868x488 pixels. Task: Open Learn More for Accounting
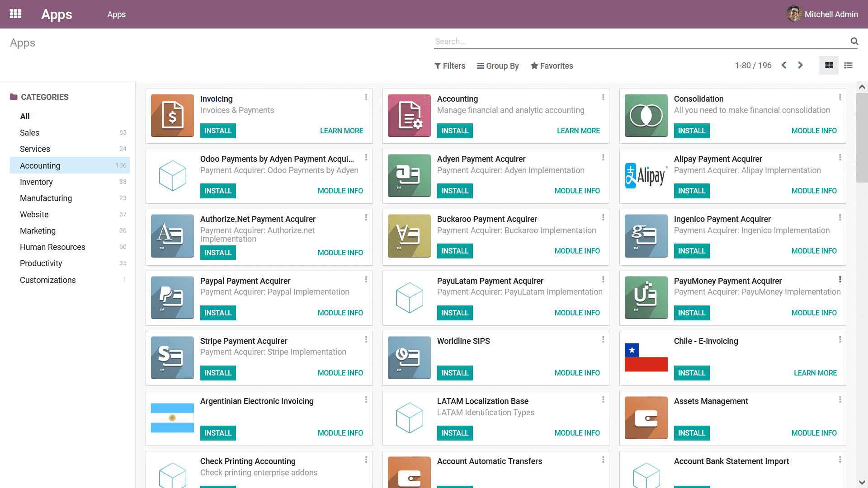coord(578,131)
